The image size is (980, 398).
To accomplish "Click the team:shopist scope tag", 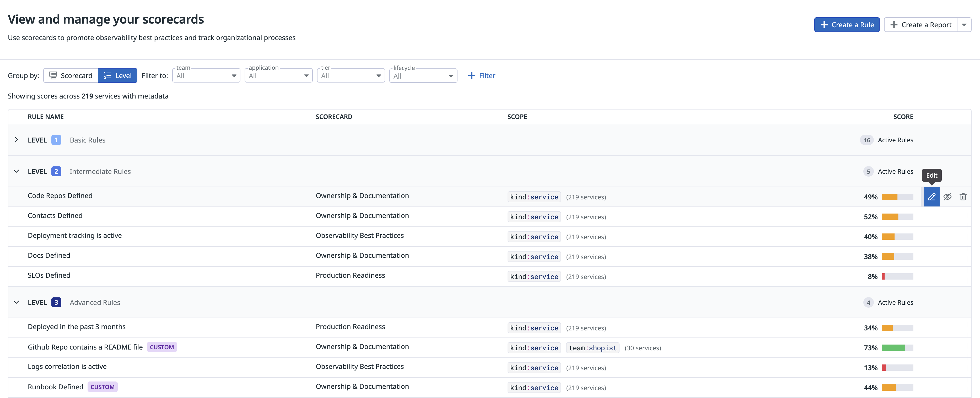I will pos(592,348).
